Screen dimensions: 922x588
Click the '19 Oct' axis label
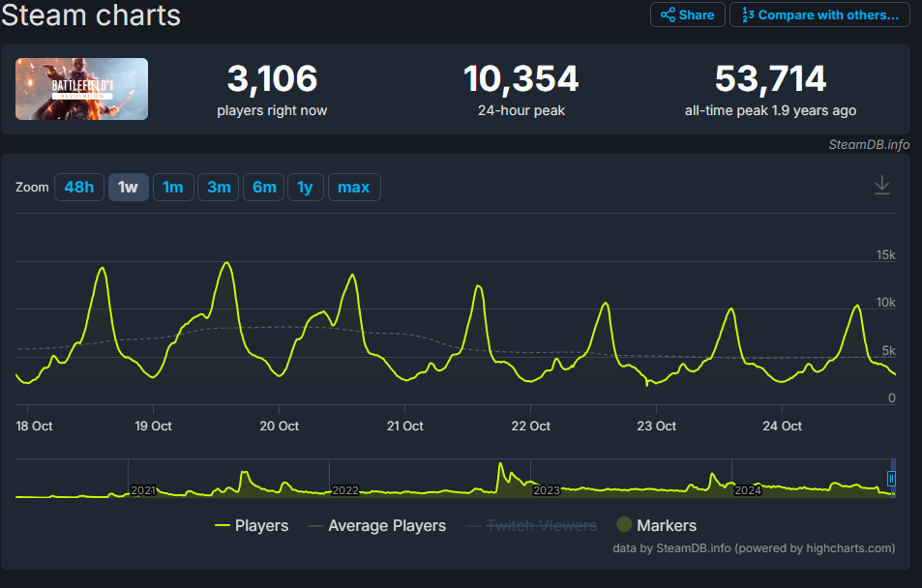[x=154, y=426]
